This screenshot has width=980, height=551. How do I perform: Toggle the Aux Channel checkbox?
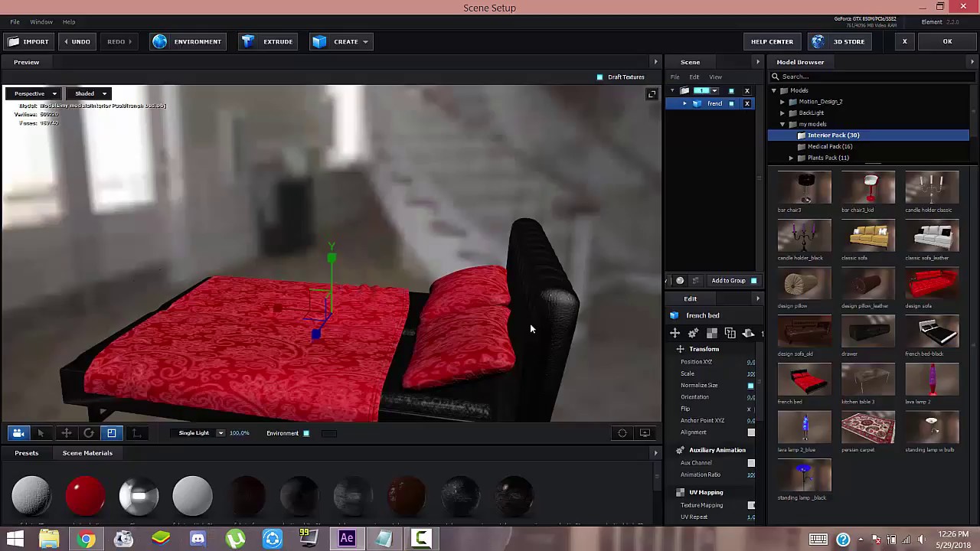tap(751, 463)
